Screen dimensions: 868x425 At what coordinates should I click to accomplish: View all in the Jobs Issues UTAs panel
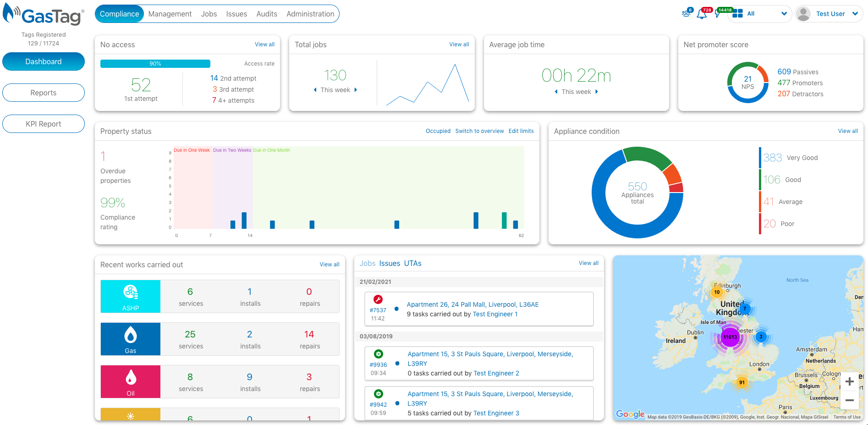(x=588, y=263)
